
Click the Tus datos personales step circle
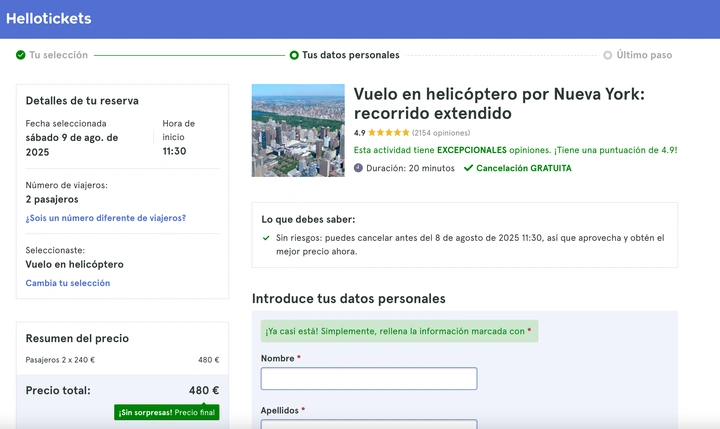point(294,55)
